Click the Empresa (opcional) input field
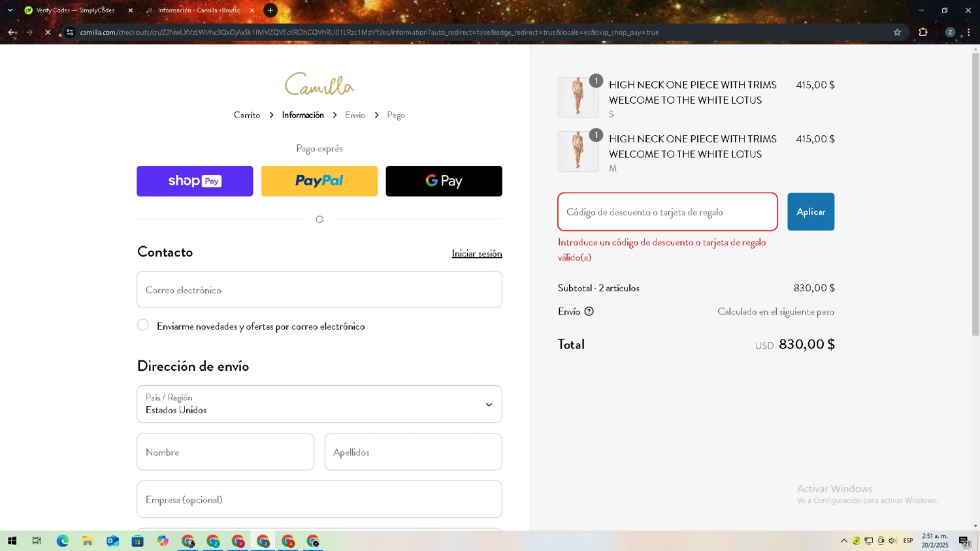The width and height of the screenshot is (980, 551). click(319, 499)
